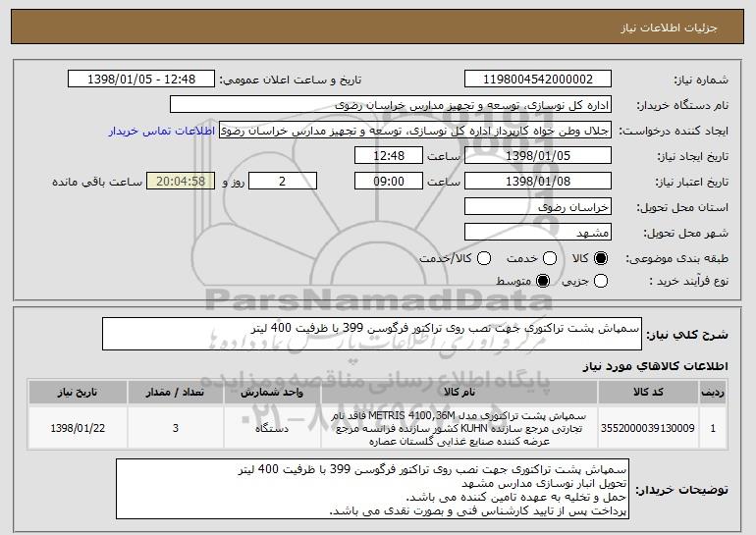Select the متوسط purchase type radio
Image resolution: width=756 pixels, height=535 pixels.
click(543, 281)
